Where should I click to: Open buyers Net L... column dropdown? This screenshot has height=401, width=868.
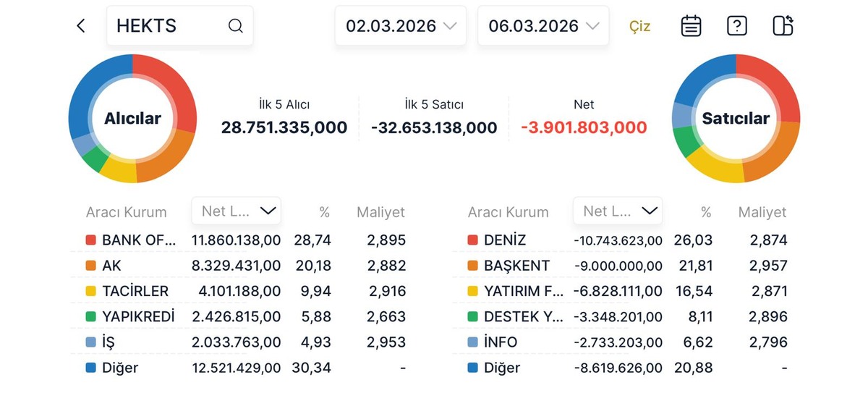tap(237, 211)
